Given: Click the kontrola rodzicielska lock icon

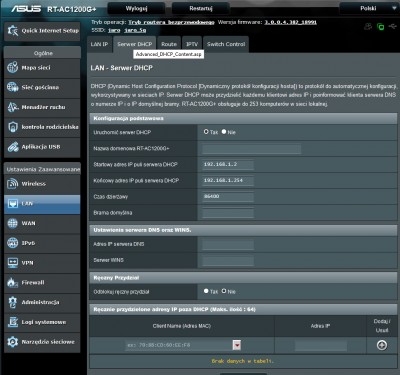Looking at the screenshot, I should 13,127.
